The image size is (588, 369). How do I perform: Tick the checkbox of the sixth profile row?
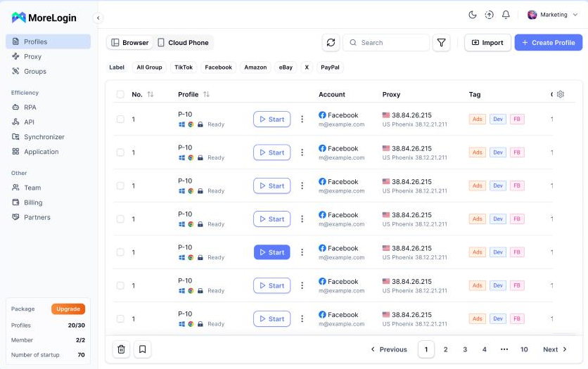pos(120,285)
